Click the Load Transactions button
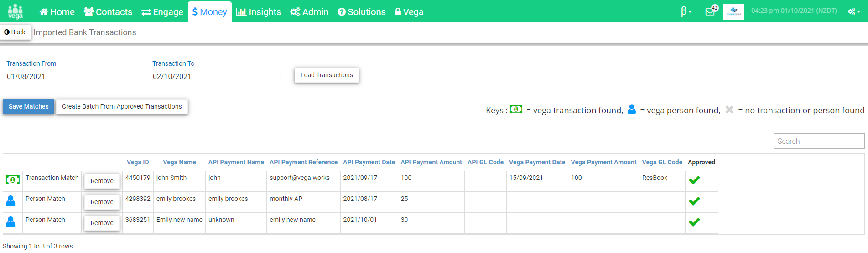868x253 pixels. coord(327,75)
